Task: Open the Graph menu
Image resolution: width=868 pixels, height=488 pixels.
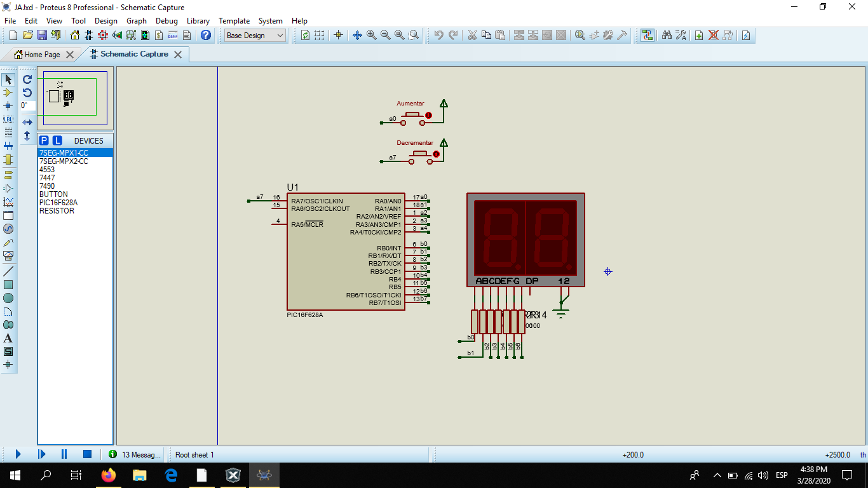Action: coord(137,20)
